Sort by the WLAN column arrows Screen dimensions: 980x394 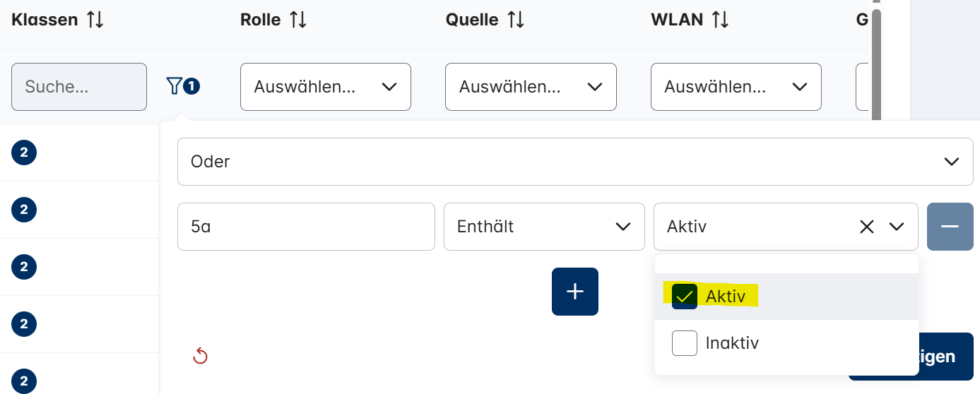[720, 20]
